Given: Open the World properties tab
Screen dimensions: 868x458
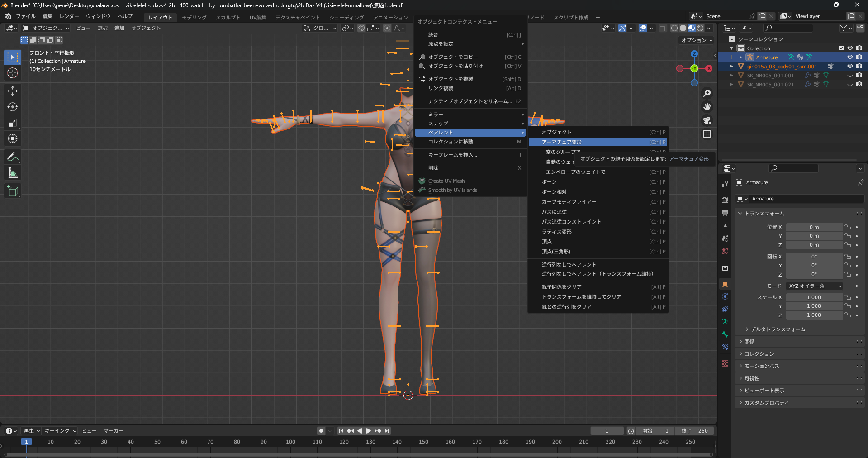Looking at the screenshot, I should pyautogui.click(x=725, y=251).
